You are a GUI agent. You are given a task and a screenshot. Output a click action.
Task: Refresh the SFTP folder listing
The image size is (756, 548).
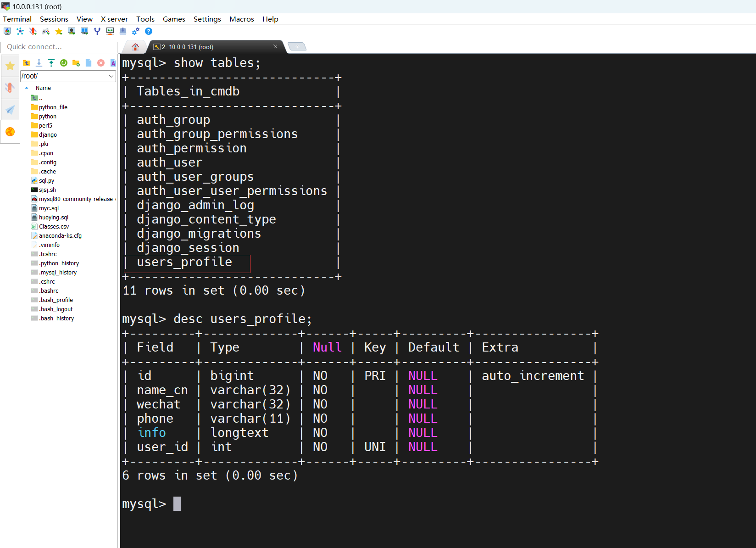tap(64, 63)
